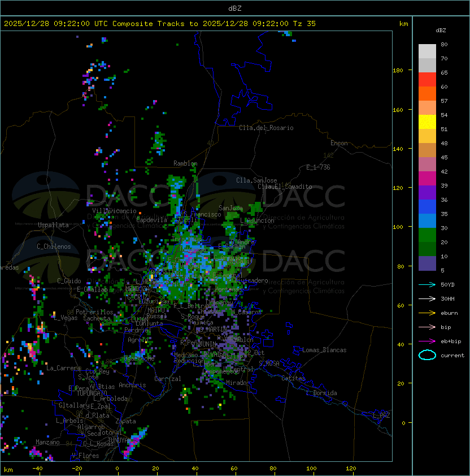Click the 'E_1-736' place label

click(x=318, y=167)
